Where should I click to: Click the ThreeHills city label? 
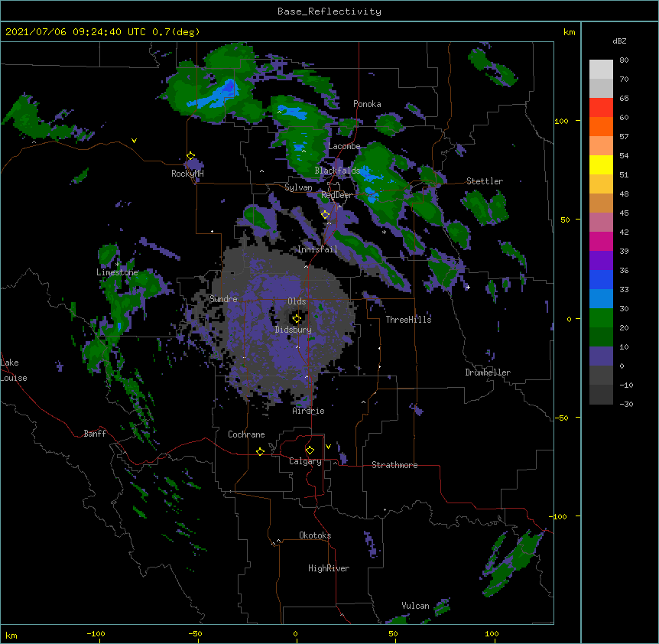(x=408, y=320)
